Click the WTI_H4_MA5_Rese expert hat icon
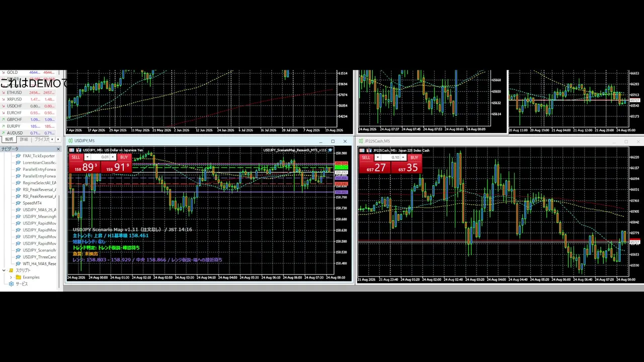 (x=18, y=263)
